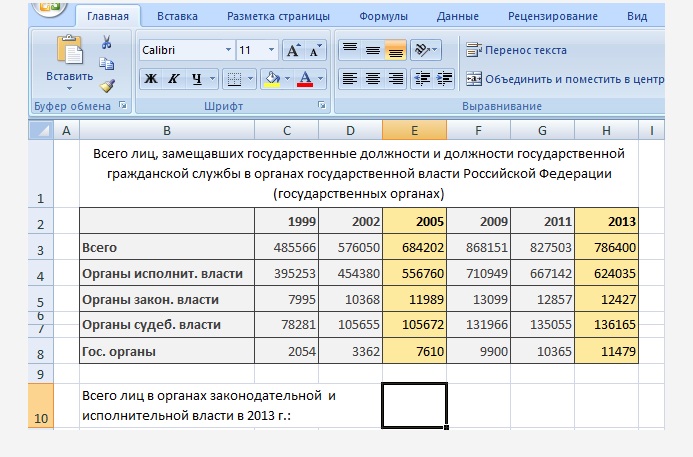The width and height of the screenshot is (693, 457).
Task: Open the font size 11 dropdown
Action: point(271,50)
